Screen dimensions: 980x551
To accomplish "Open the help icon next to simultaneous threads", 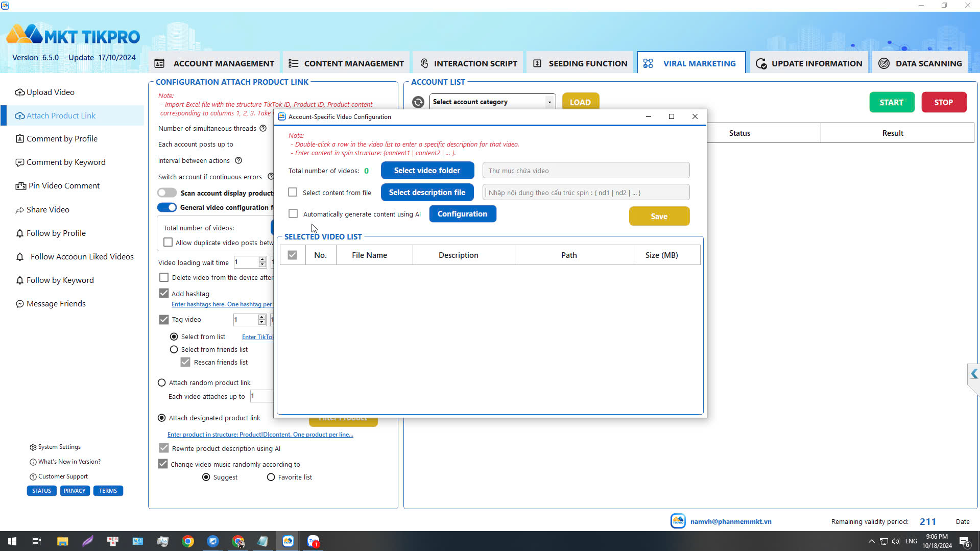I will 263,128.
